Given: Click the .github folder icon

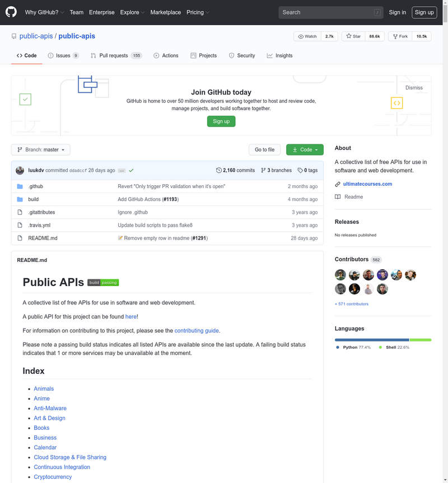Looking at the screenshot, I should (20, 186).
